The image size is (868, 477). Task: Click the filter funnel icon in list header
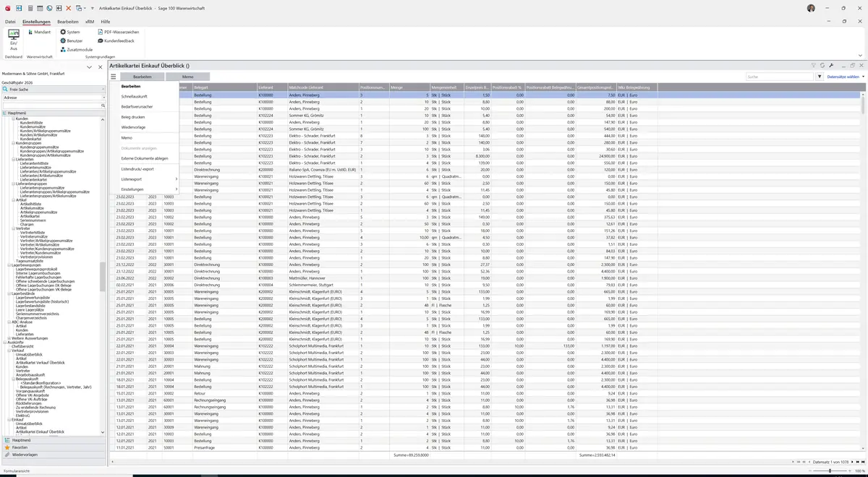click(813, 65)
